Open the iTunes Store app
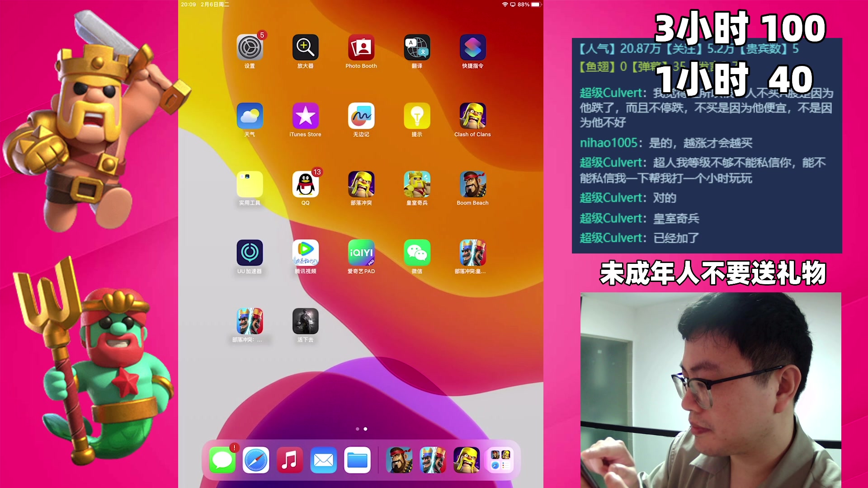The width and height of the screenshot is (868, 488). point(305,116)
